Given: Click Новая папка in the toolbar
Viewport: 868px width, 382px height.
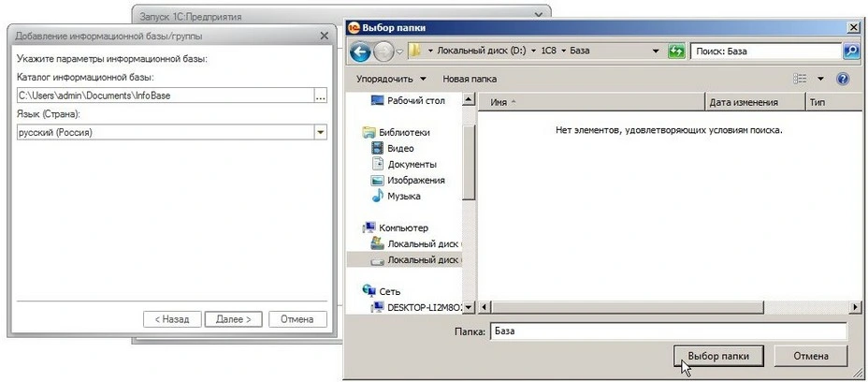Looking at the screenshot, I should [x=470, y=79].
